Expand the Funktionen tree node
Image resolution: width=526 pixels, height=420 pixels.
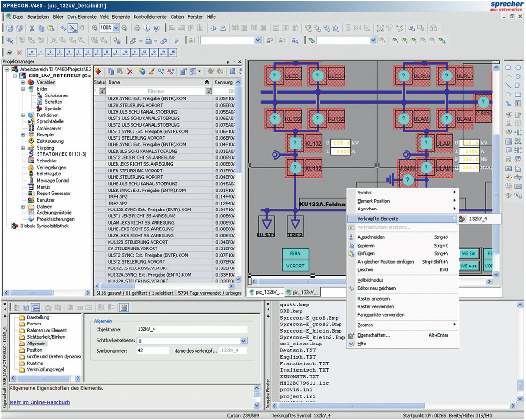pyautogui.click(x=23, y=115)
